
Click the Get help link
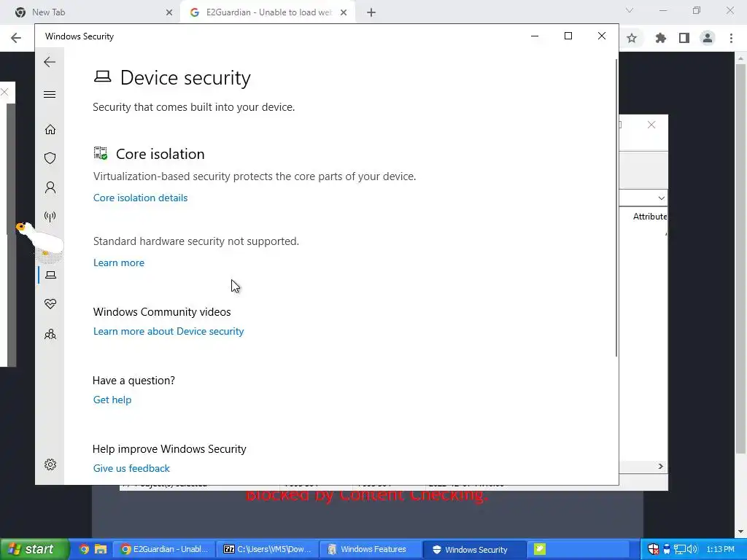pos(112,400)
